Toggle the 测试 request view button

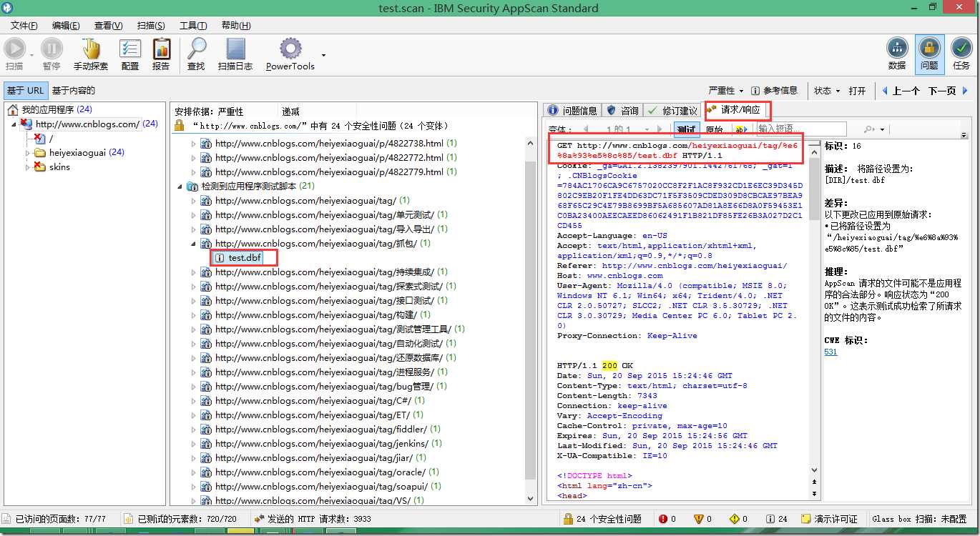click(687, 129)
